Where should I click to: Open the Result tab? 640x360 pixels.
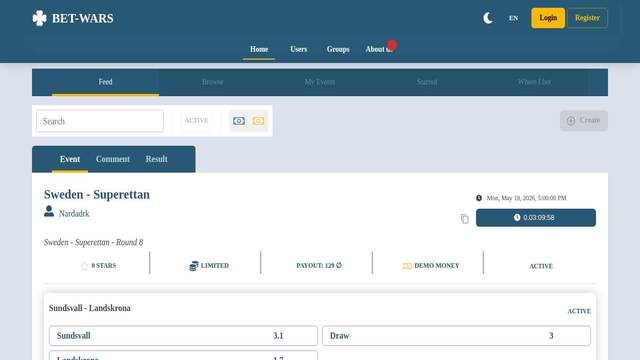click(x=156, y=159)
